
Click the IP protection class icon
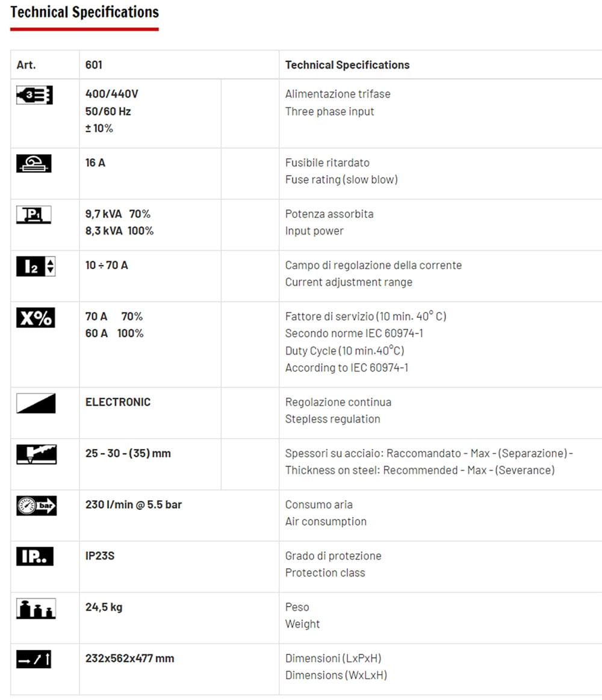(x=34, y=557)
